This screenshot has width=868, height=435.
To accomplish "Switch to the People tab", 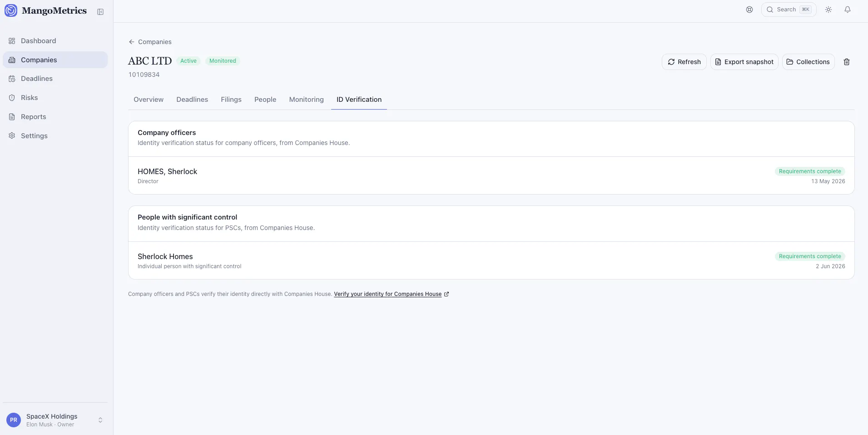I will click(265, 100).
